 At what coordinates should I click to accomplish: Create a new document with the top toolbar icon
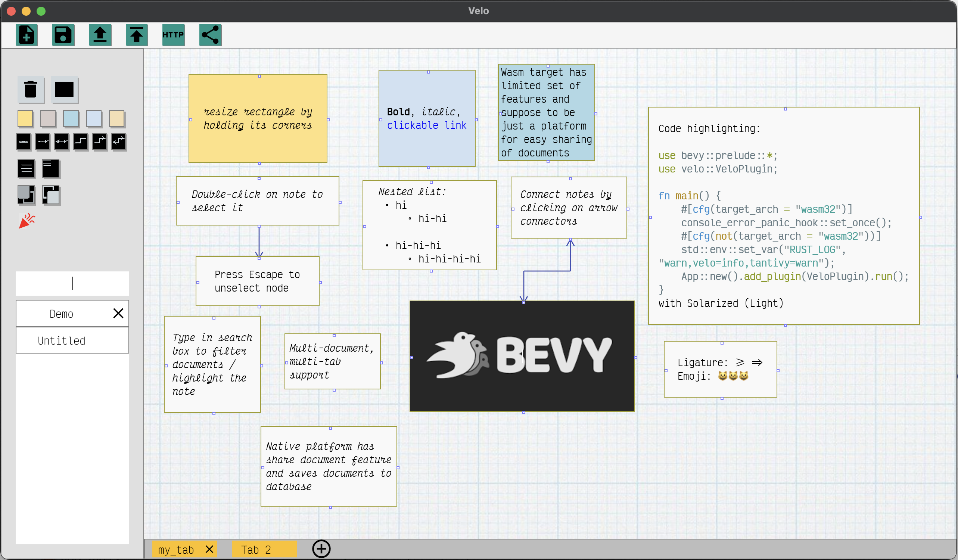pos(27,35)
